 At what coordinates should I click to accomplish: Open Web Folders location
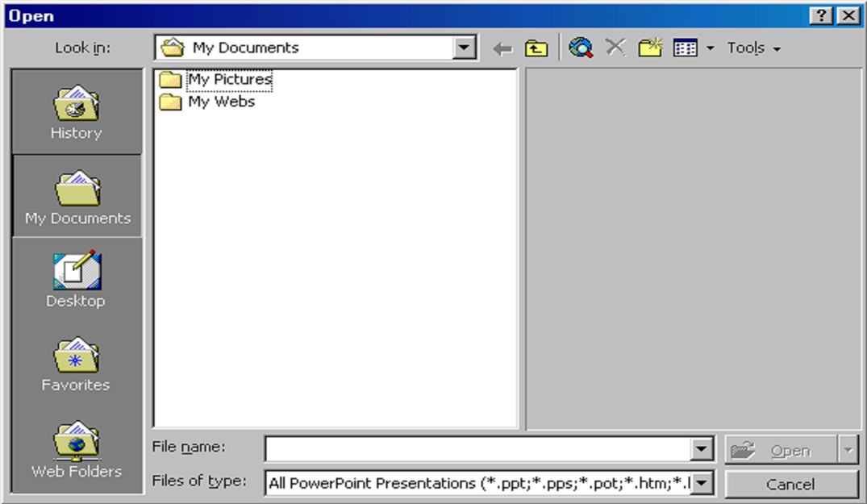click(x=77, y=449)
